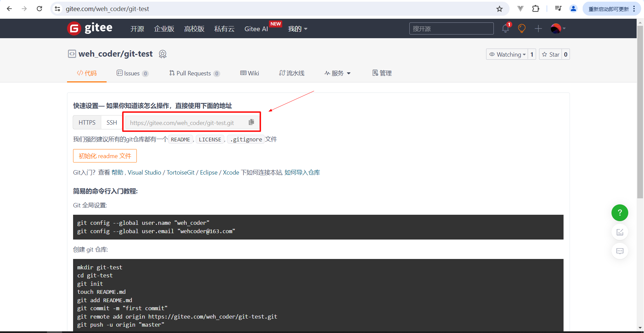The width and height of the screenshot is (644, 333).
Task: Open the 流水线 tab
Action: [292, 73]
